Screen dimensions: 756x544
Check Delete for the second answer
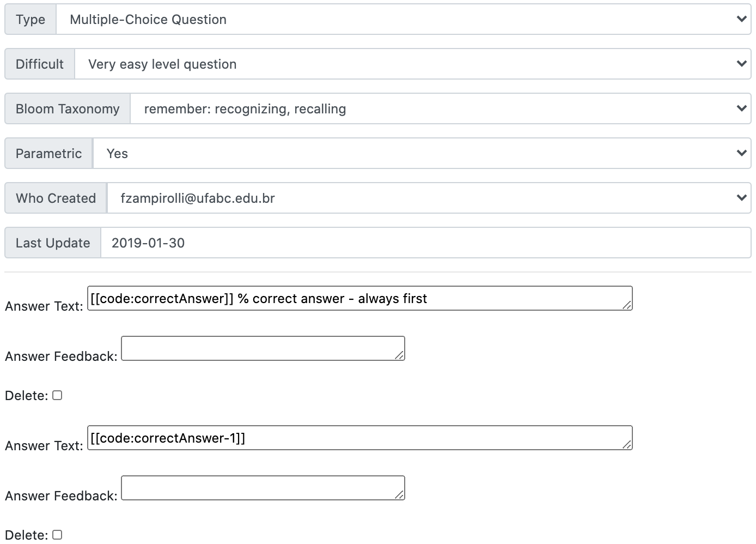coord(57,535)
